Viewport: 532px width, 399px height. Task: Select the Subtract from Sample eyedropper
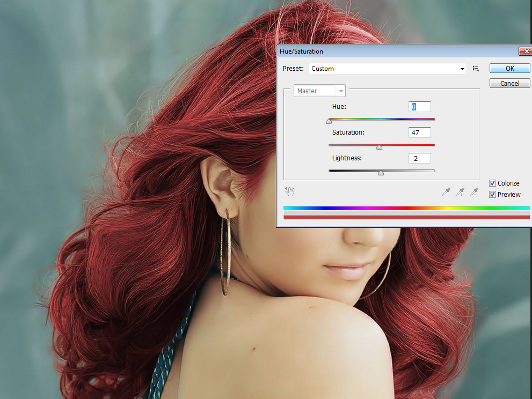pos(474,191)
